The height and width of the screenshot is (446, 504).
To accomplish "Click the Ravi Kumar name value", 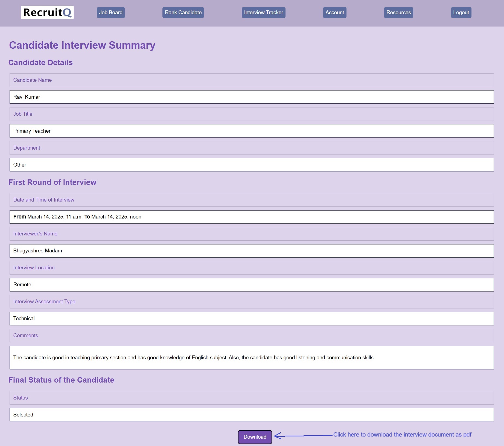I will [252, 97].
